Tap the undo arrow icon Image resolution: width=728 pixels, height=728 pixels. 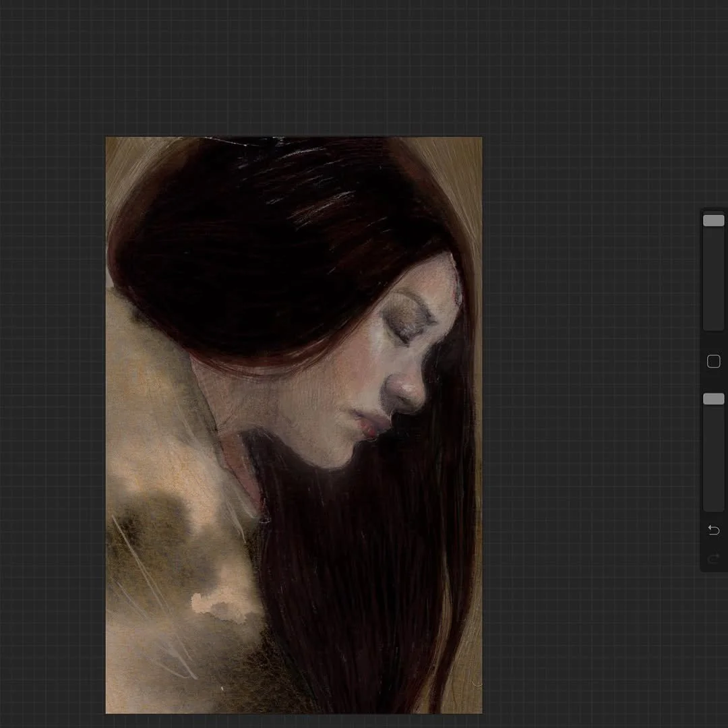point(714,530)
